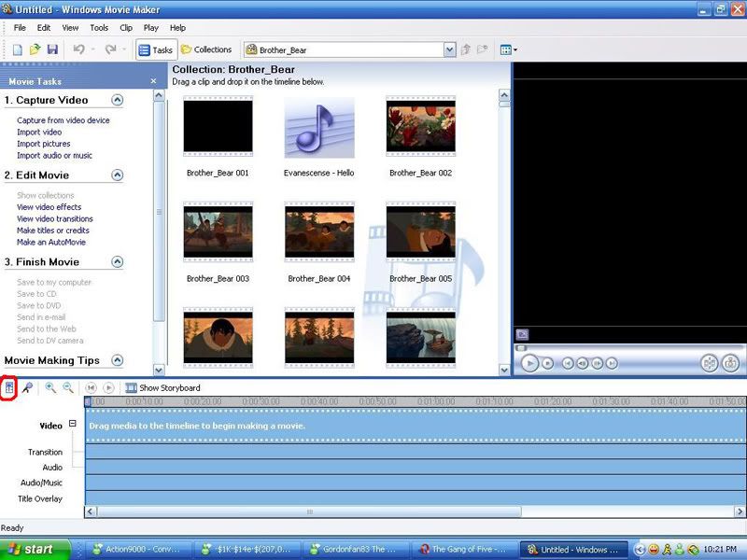Screen dimensions: 747x560
Task: Switch to The Gang of Five taskbar window
Action: tap(463, 550)
